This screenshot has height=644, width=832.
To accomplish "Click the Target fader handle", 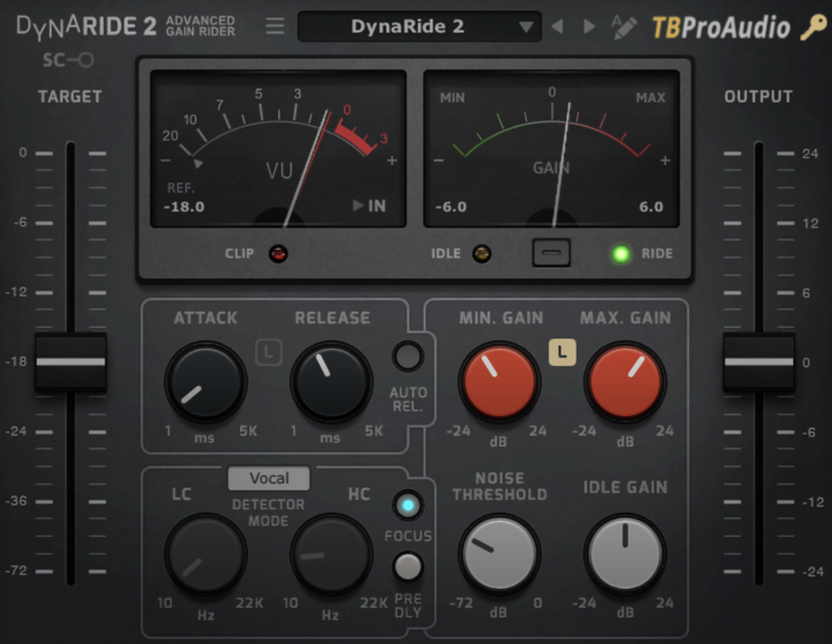I will [70, 362].
